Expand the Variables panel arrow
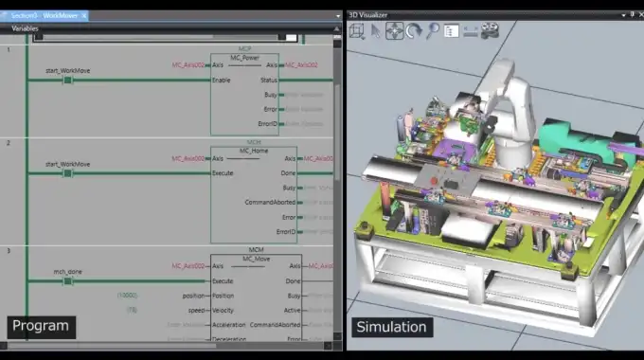Viewport: 644px width, 360px height. [336, 28]
